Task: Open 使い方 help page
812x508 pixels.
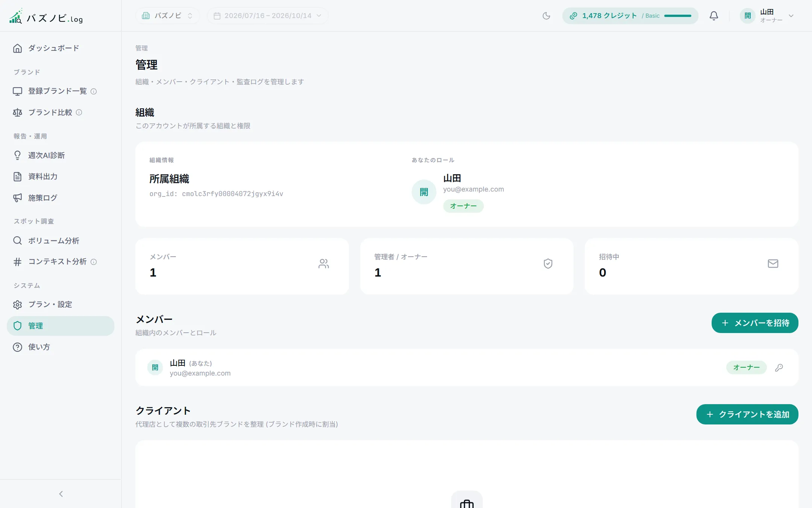Action: (x=61, y=347)
